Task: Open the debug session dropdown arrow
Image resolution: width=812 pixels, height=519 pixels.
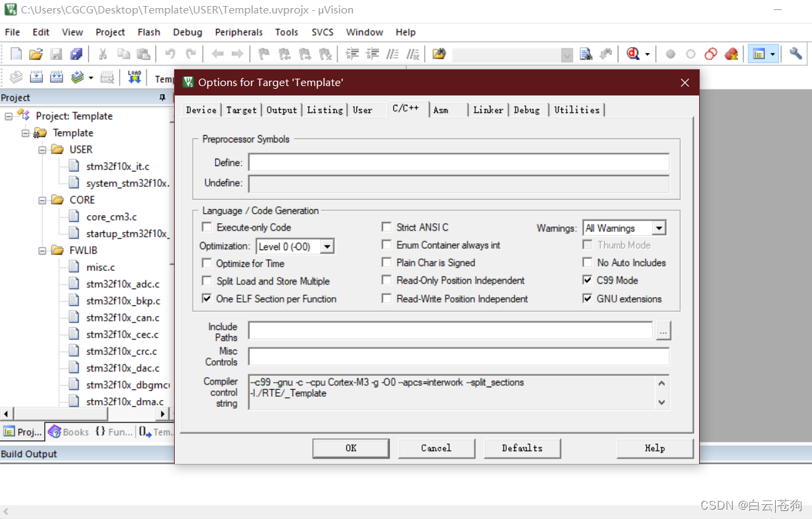Action: pos(647,54)
